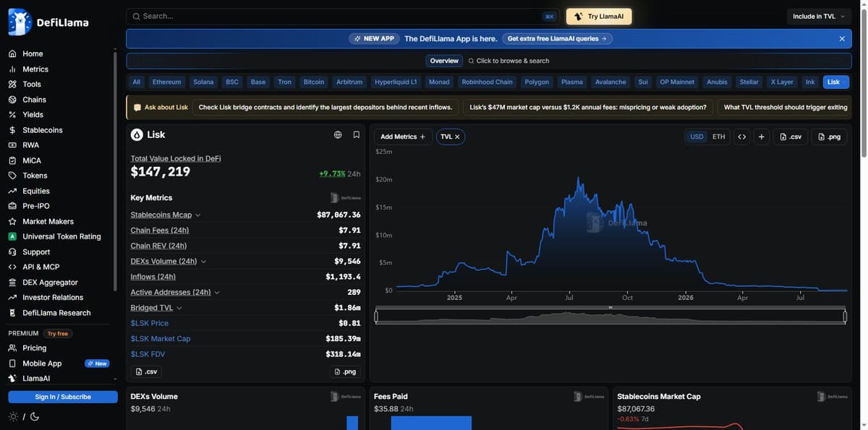Download chart .png from chart toolbar
Viewport: 868px width, 430px height.
click(829, 137)
